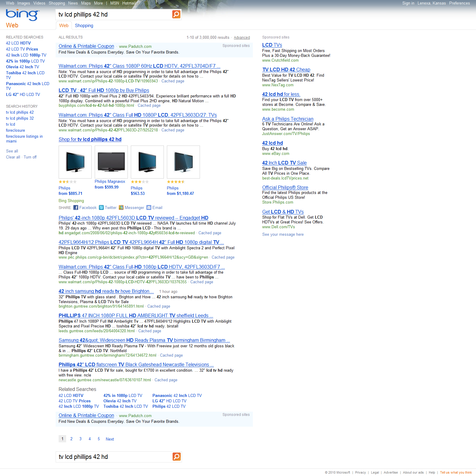Share results via Twitter icon
The width and height of the screenshot is (476, 476).
point(101,207)
